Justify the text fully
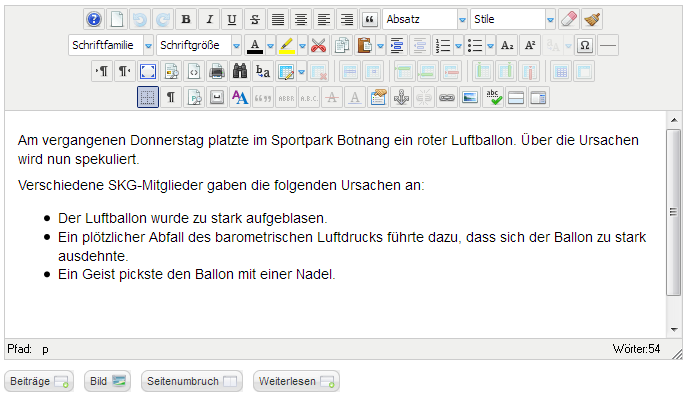Image resolution: width=691 pixels, height=398 pixels. click(x=278, y=19)
